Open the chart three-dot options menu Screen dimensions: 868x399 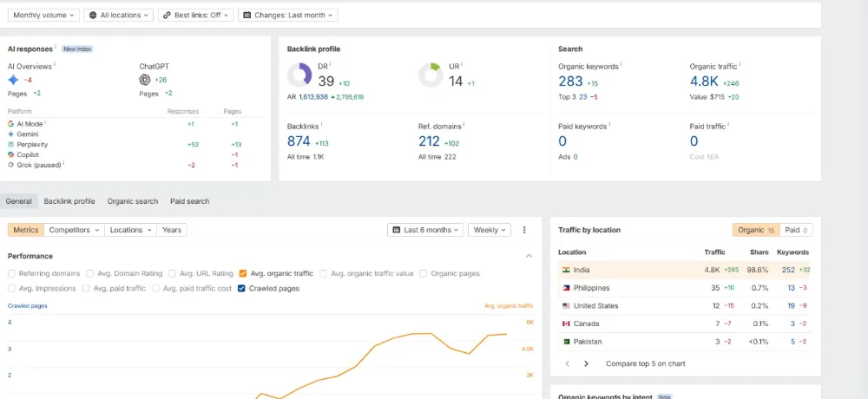[524, 230]
